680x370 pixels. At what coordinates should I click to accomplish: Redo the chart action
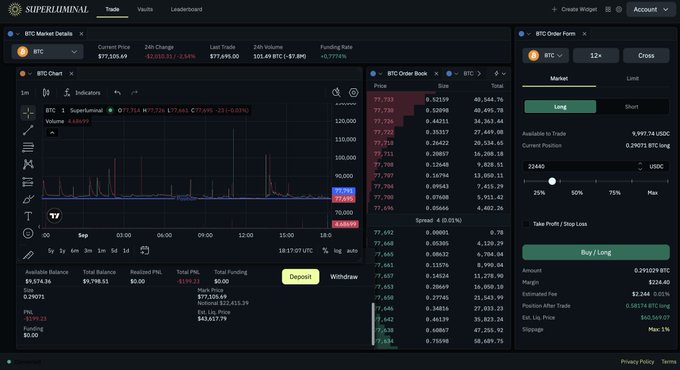[x=134, y=92]
